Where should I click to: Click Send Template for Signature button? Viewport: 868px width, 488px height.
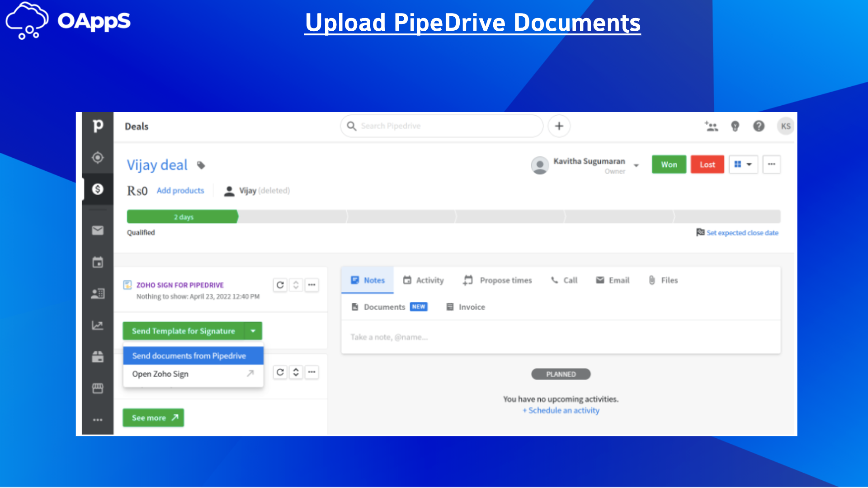coord(184,331)
